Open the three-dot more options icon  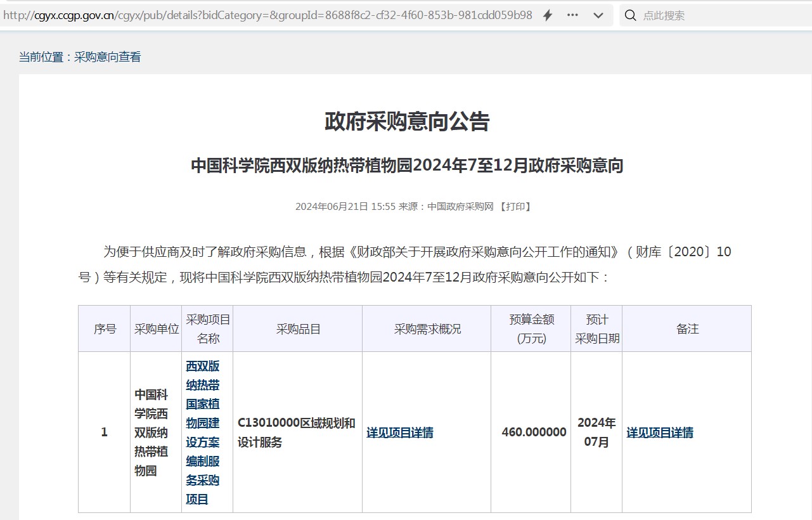pyautogui.click(x=572, y=15)
